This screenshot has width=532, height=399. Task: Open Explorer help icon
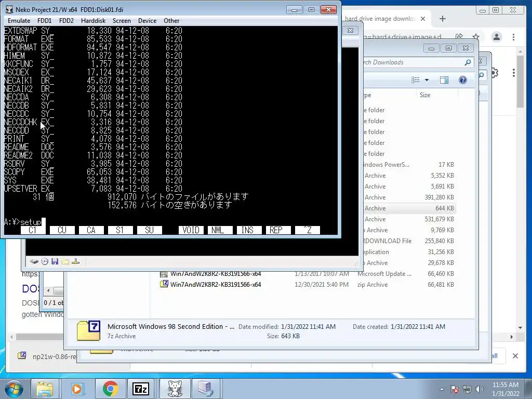tap(462, 79)
